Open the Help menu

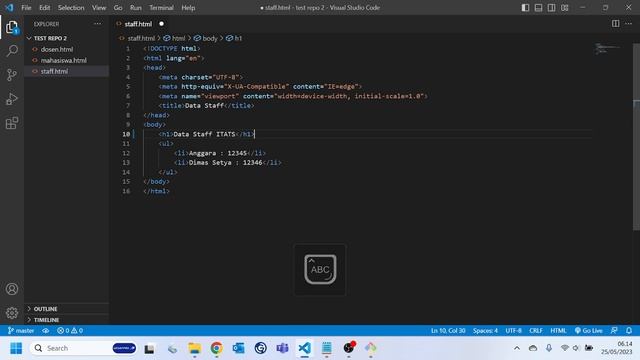(188, 8)
